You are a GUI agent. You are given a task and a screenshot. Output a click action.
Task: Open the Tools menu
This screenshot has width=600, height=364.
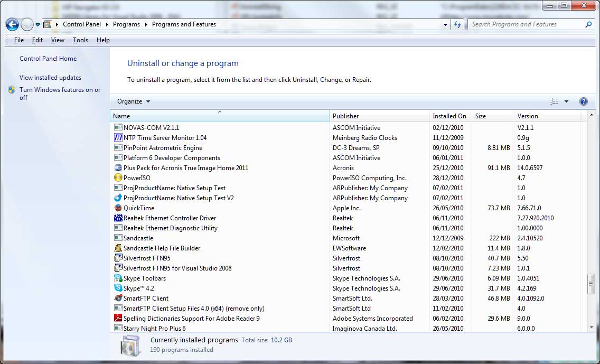(80, 40)
